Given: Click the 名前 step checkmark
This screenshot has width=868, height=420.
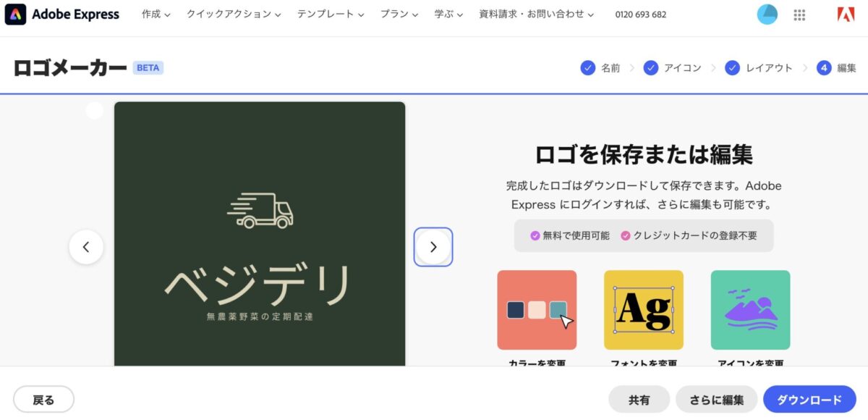Looking at the screenshot, I should [x=588, y=68].
